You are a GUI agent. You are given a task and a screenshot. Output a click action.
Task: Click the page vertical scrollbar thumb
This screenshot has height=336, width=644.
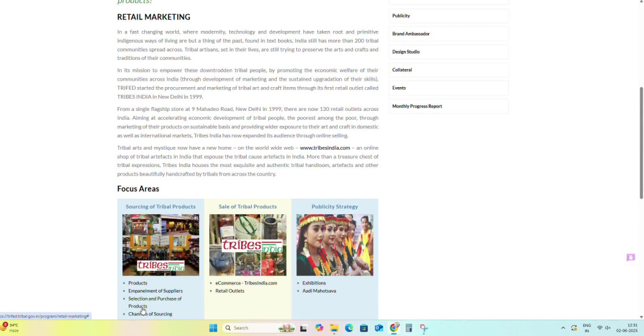pos(641,143)
